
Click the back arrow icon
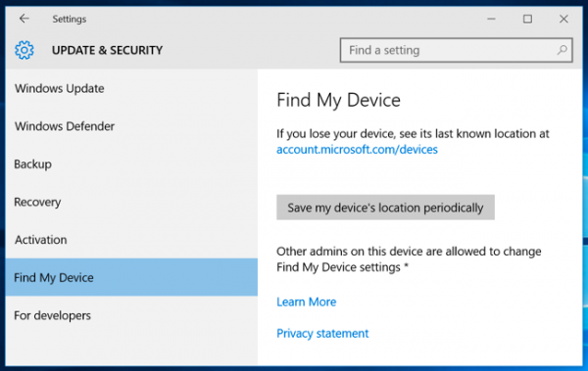[24, 19]
